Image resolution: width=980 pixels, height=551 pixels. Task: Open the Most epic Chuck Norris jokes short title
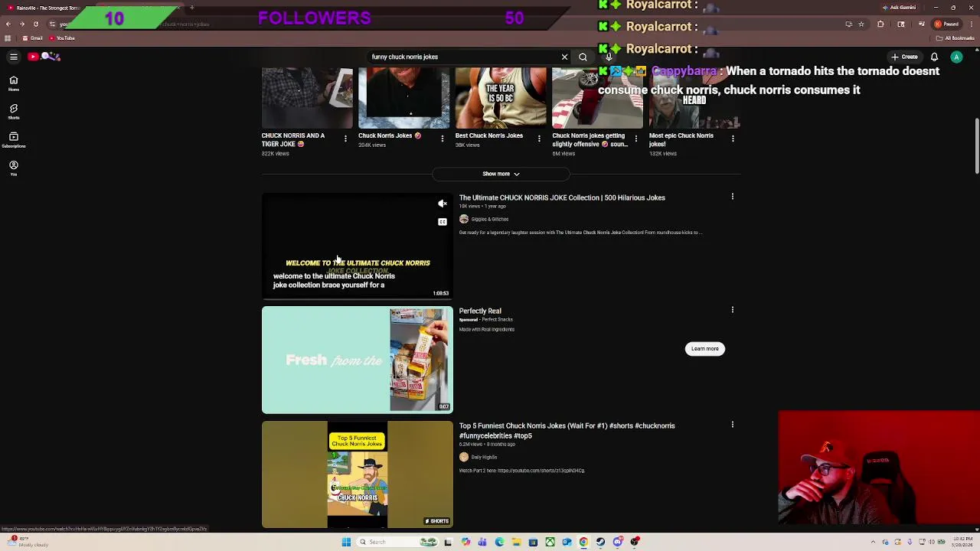681,139
